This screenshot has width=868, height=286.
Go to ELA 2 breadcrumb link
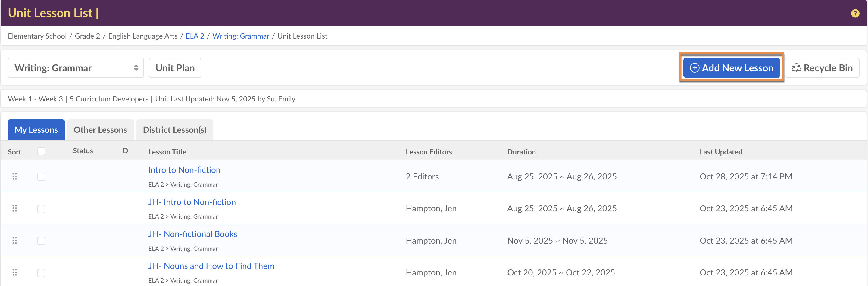pos(195,36)
